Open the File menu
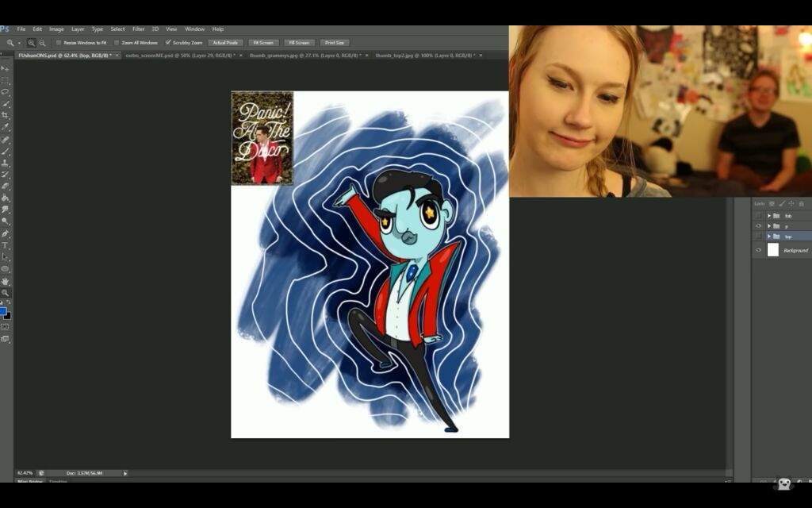812x508 pixels. 21,29
